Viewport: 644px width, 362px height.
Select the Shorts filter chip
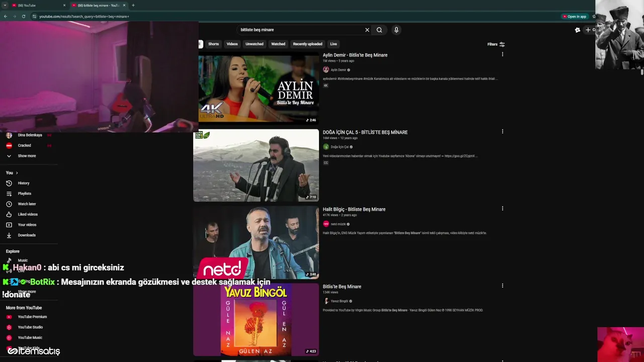(213, 44)
